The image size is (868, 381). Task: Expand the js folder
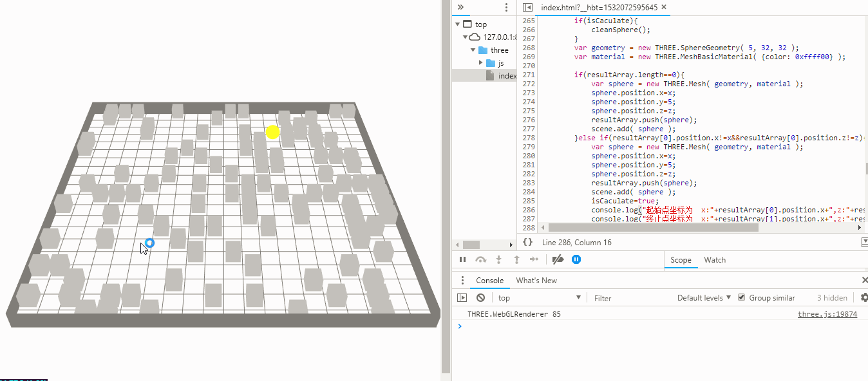(x=480, y=63)
